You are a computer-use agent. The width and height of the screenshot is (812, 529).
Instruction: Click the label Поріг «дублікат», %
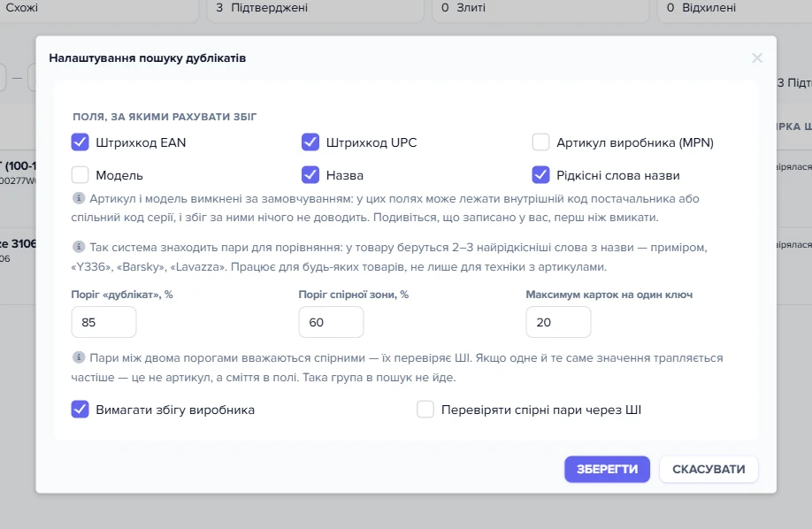coord(122,295)
